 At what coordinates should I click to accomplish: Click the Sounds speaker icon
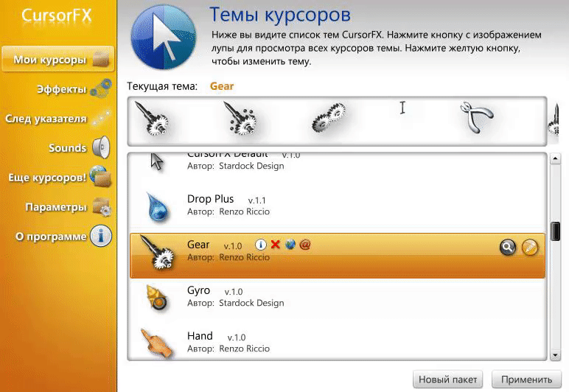[101, 147]
